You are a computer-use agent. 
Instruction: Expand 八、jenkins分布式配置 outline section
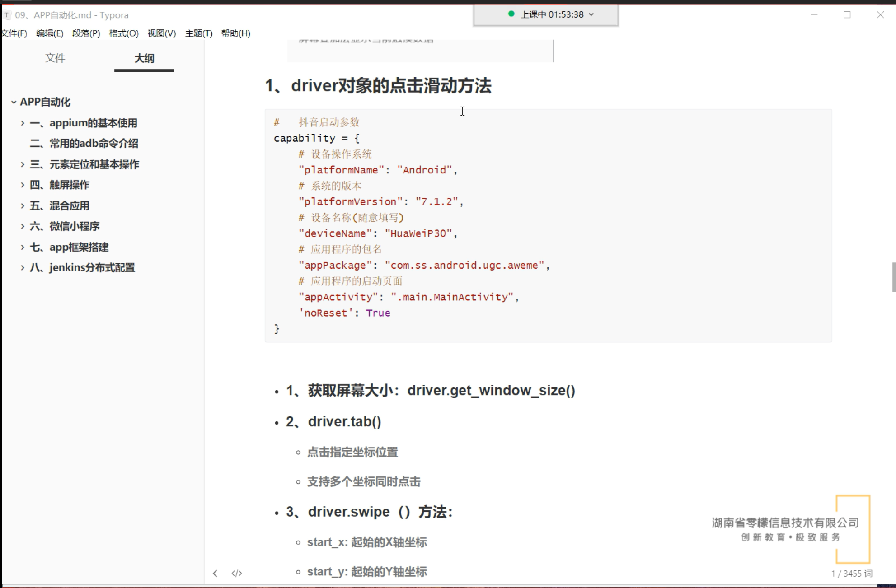(x=23, y=268)
